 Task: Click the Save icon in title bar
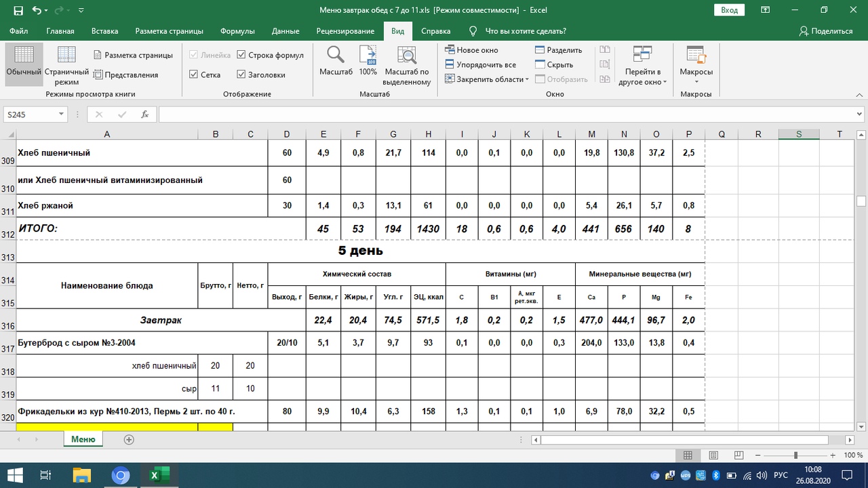[18, 10]
